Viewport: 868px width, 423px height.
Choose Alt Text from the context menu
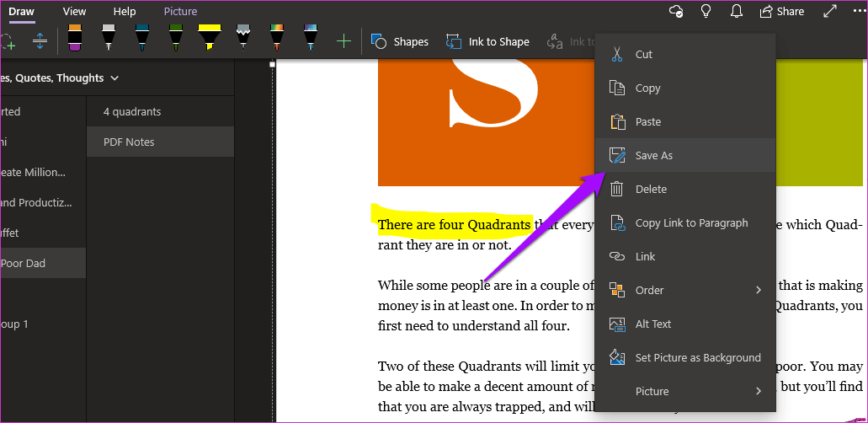[x=685, y=324]
